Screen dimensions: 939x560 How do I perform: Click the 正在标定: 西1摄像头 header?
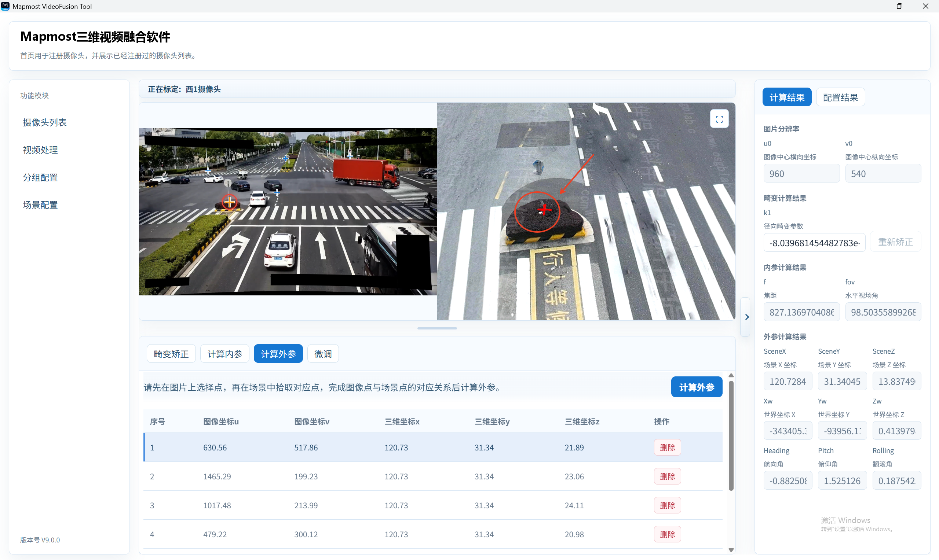coord(184,89)
